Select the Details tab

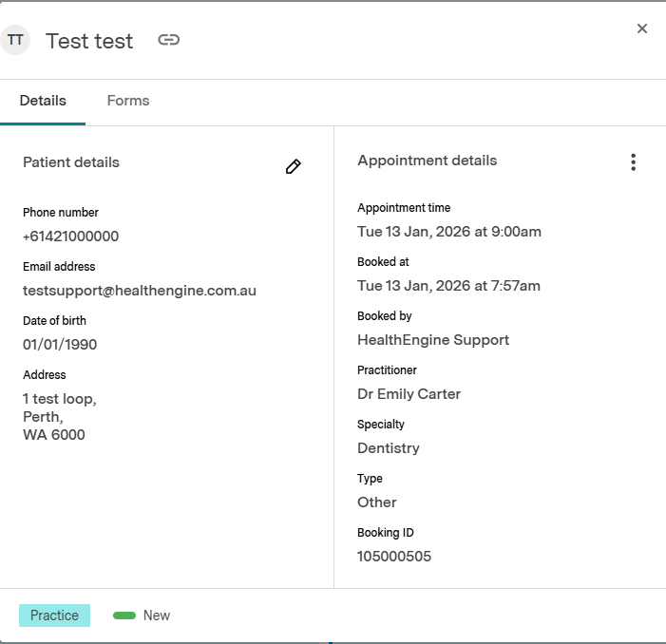(x=43, y=101)
